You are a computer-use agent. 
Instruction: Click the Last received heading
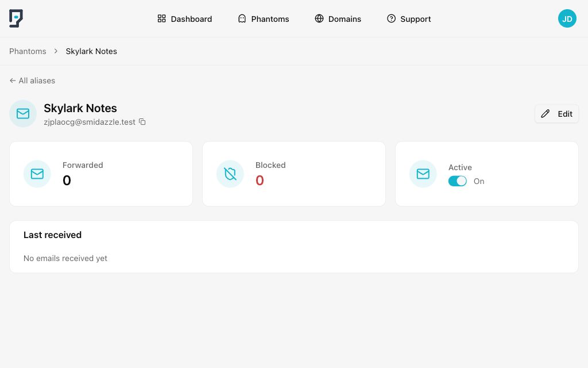[52, 235]
